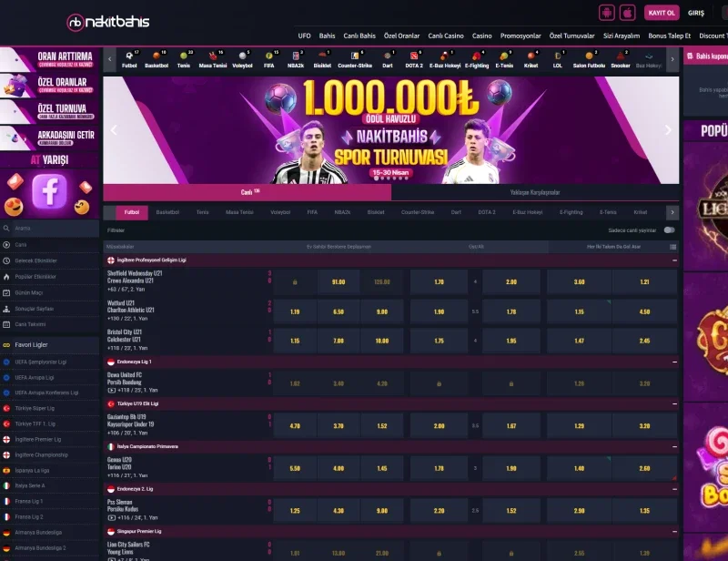Switch to the Yaklaşan Karşılaşmalar tab
The image size is (728, 561).
[535, 192]
